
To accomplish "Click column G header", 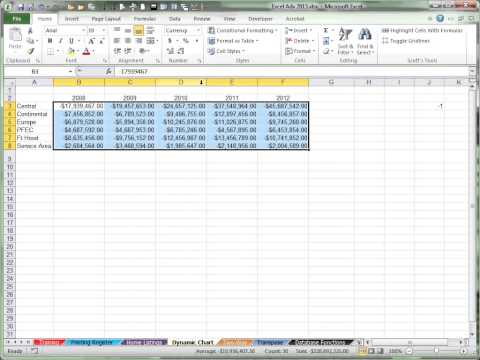I will coord(331,82).
